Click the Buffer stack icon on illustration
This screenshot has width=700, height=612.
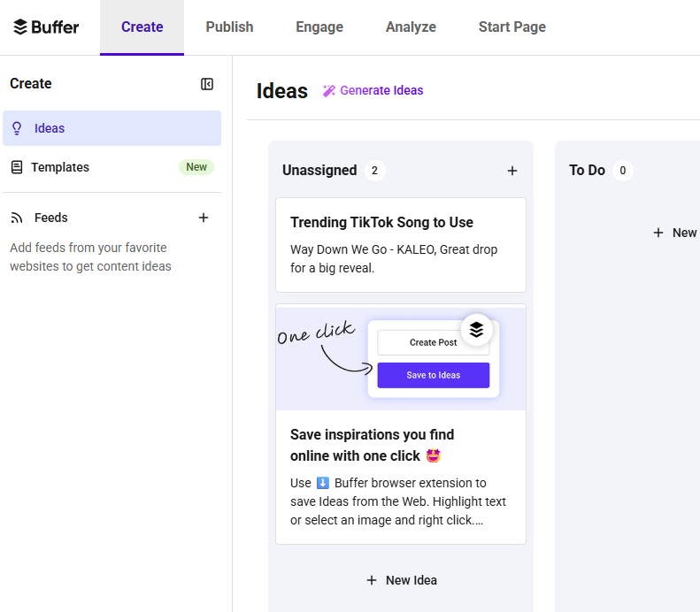point(477,330)
